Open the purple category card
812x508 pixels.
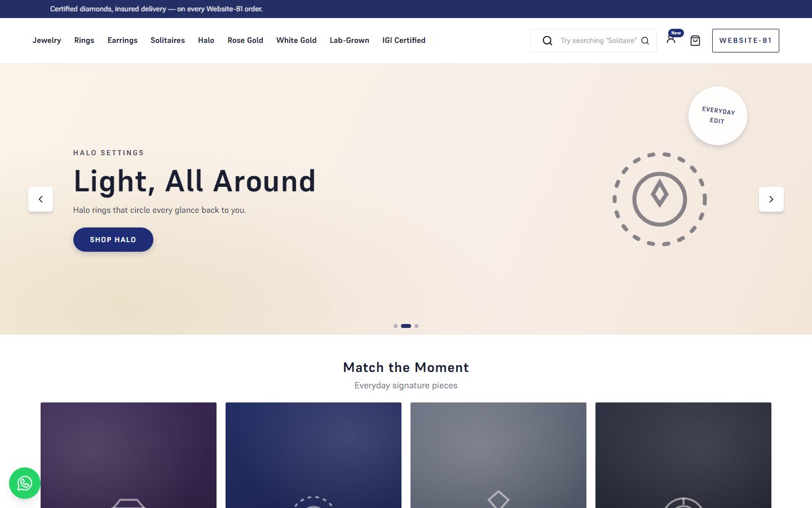coord(129,455)
